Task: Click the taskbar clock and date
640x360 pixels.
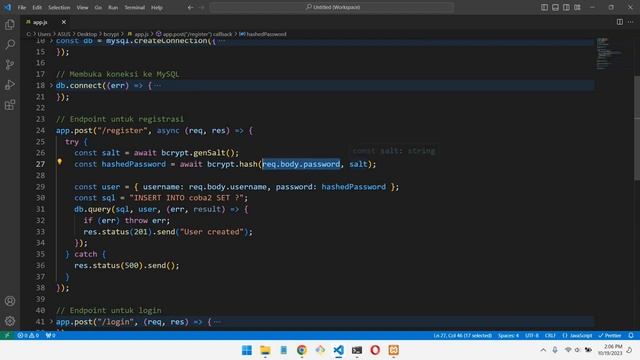Action: pos(610,350)
